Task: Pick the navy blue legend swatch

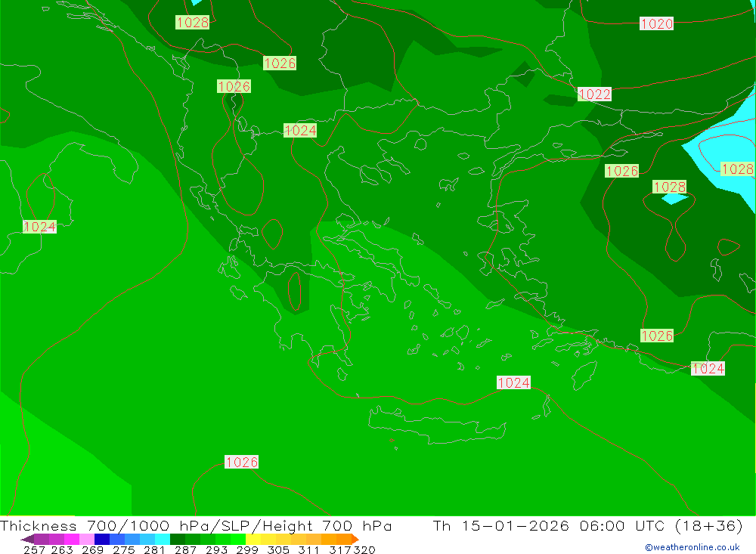Action: [x=102, y=539]
